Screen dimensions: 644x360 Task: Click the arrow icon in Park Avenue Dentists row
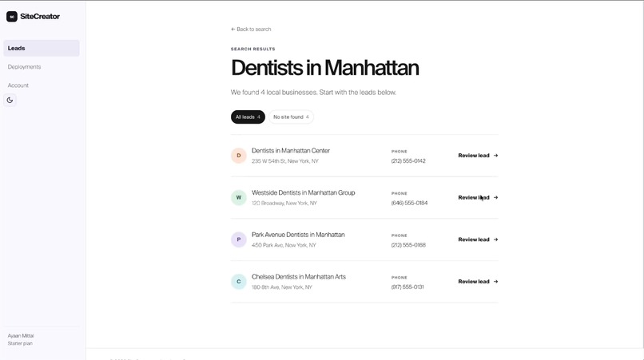495,239
